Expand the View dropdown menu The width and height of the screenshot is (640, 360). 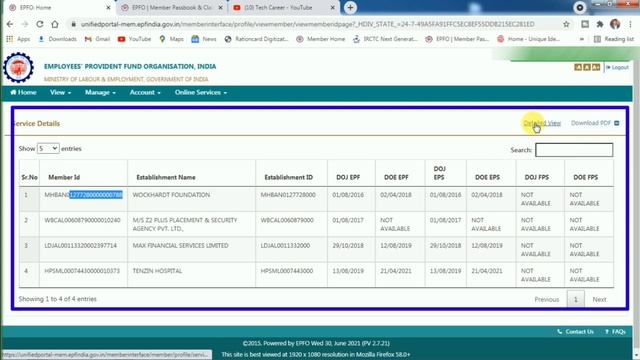click(x=60, y=93)
